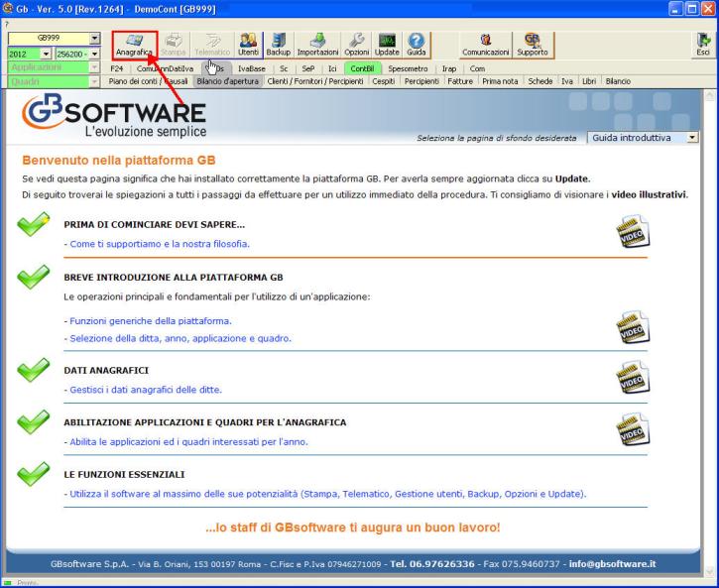
Task: Open Piano dei conti / Causali
Action: pos(148,81)
